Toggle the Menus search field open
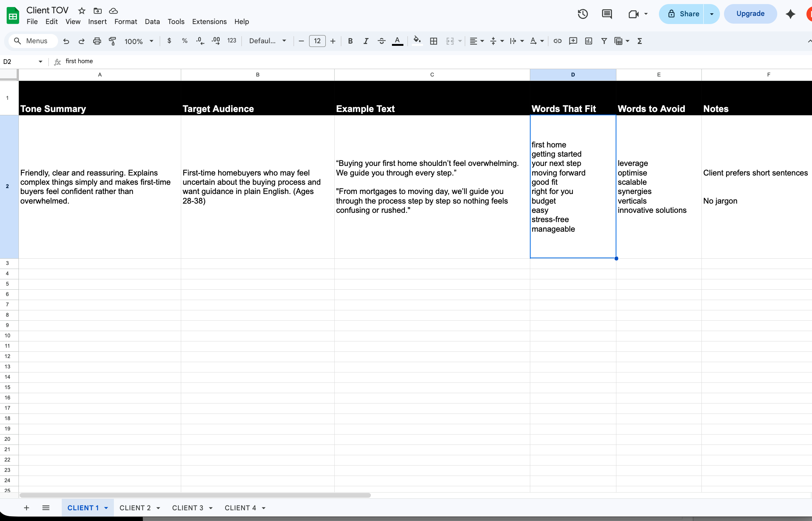This screenshot has width=812, height=521. (33, 41)
